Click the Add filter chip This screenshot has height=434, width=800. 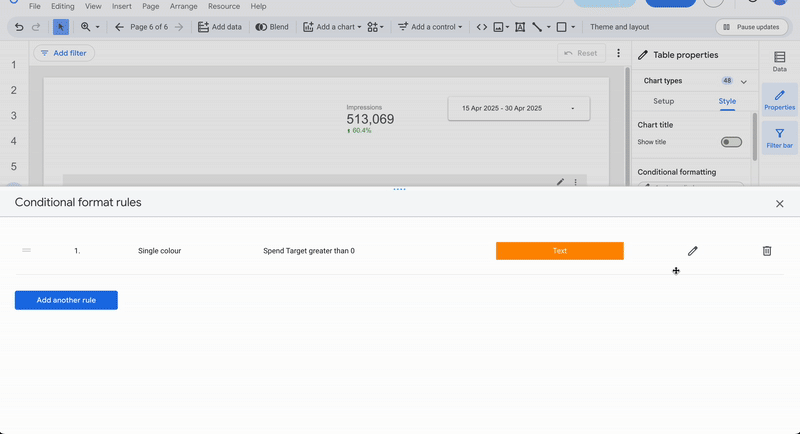pyautogui.click(x=64, y=53)
